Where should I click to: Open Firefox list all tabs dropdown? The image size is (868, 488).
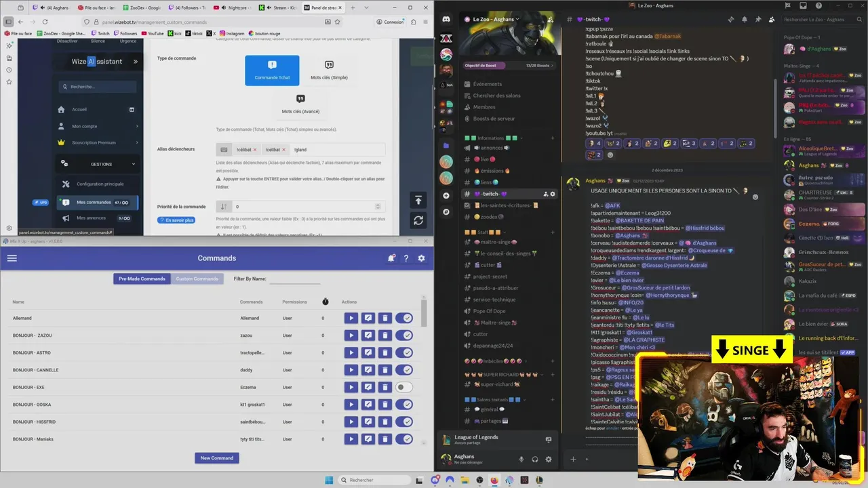click(x=365, y=7)
